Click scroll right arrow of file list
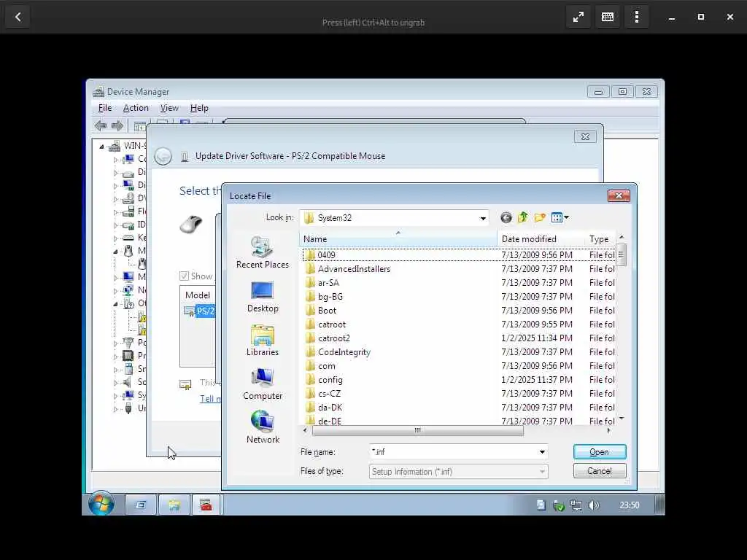This screenshot has height=560, width=747. (x=608, y=430)
